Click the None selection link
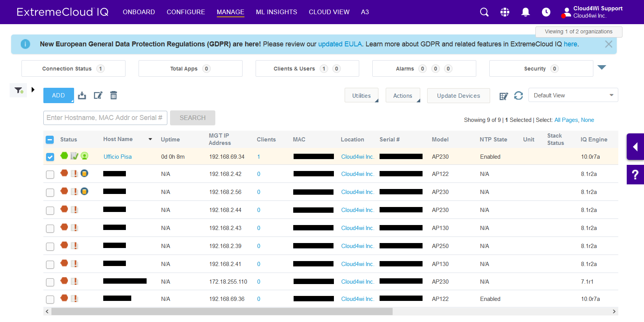The width and height of the screenshot is (644, 322). coord(588,120)
